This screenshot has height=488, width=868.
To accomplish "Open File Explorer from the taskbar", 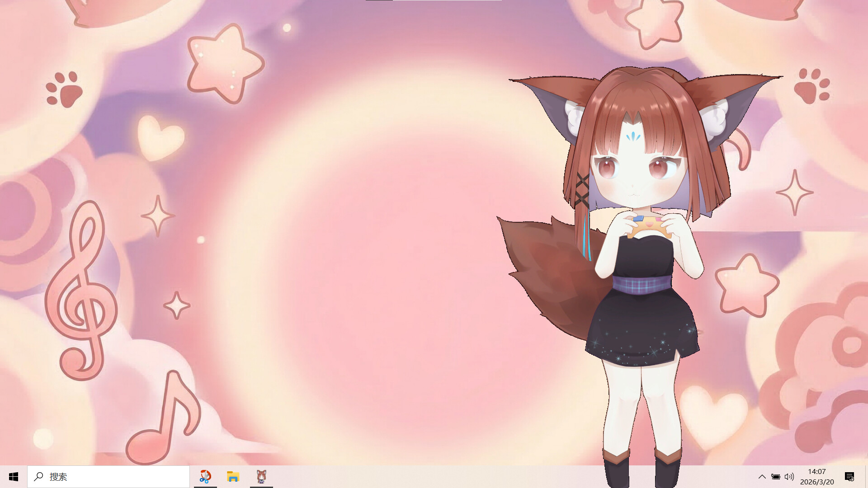I will pyautogui.click(x=233, y=476).
